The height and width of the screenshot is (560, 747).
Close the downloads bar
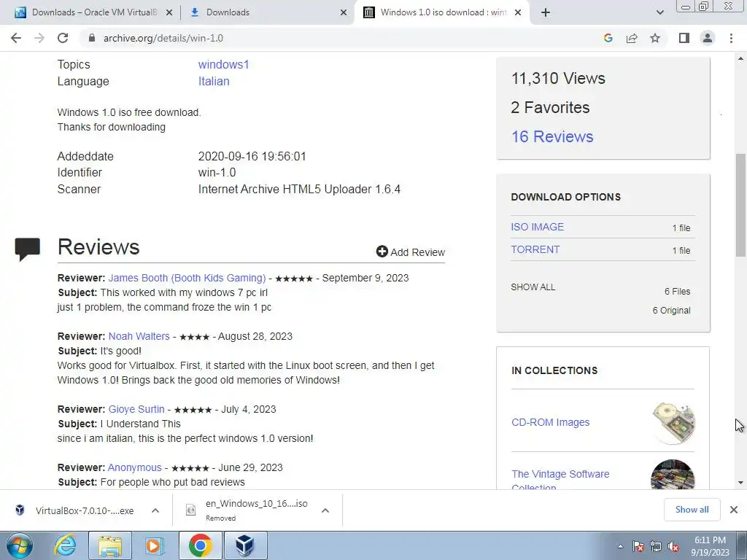734,510
